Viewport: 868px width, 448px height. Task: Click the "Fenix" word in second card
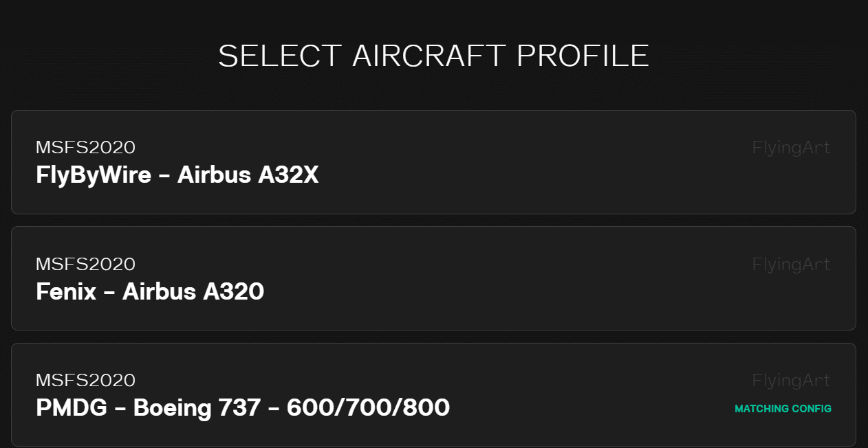coord(66,292)
